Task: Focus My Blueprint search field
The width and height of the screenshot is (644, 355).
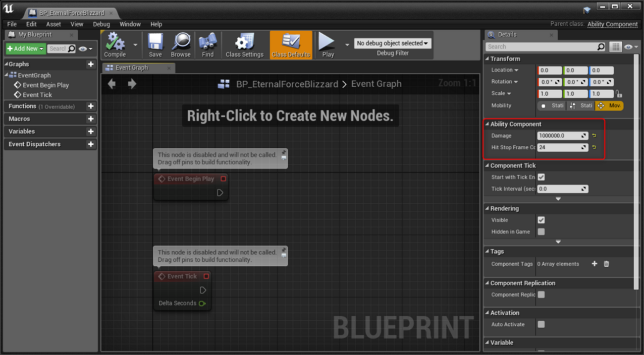Action: pyautogui.click(x=61, y=49)
